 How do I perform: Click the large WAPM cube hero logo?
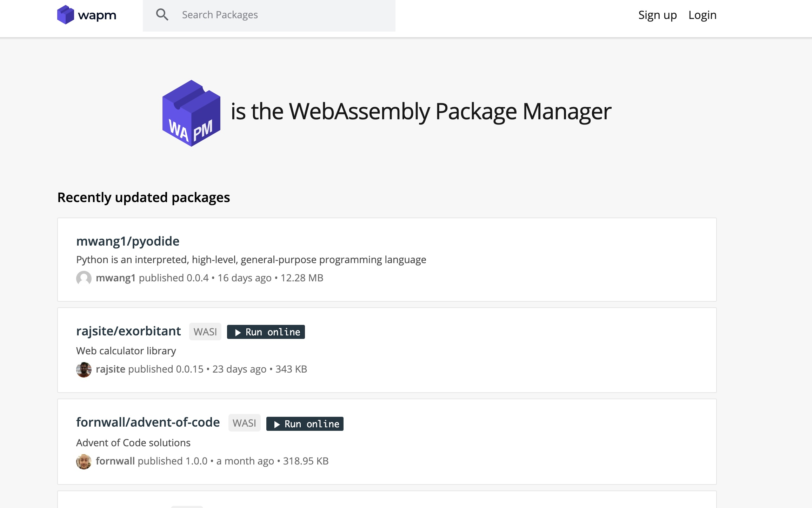[x=191, y=113]
